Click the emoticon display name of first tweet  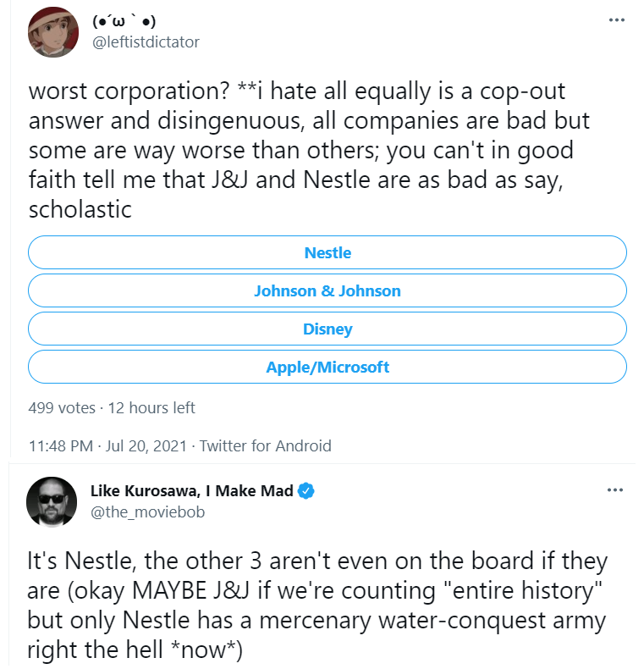click(x=124, y=21)
